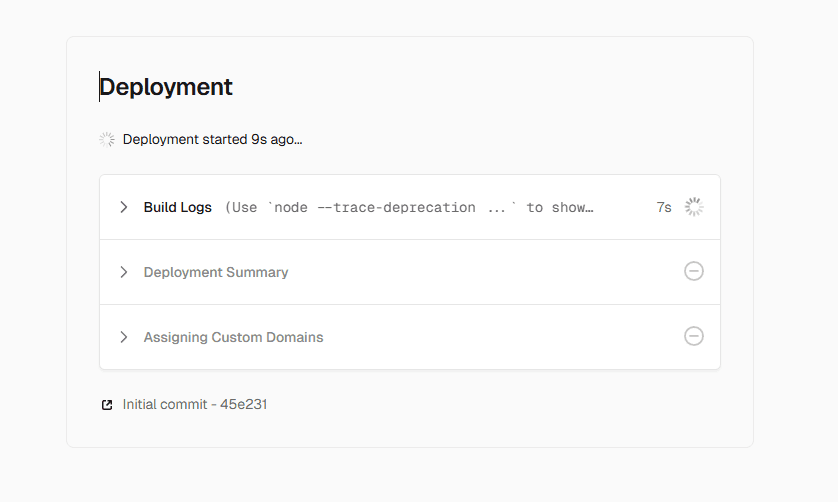Click the Build Logs loading spinner
Viewport: 838px width, 502px height.
point(694,207)
